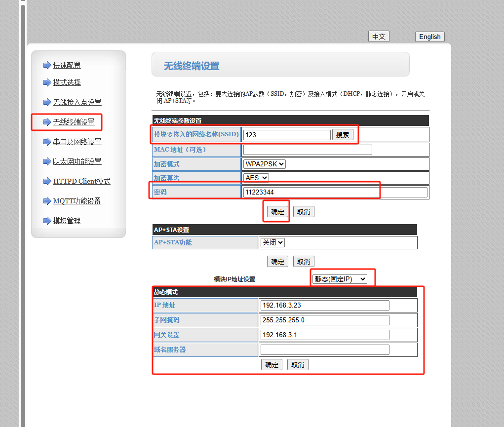Click the 取消 button in static mode section
The width and height of the screenshot is (504, 427).
tap(298, 365)
